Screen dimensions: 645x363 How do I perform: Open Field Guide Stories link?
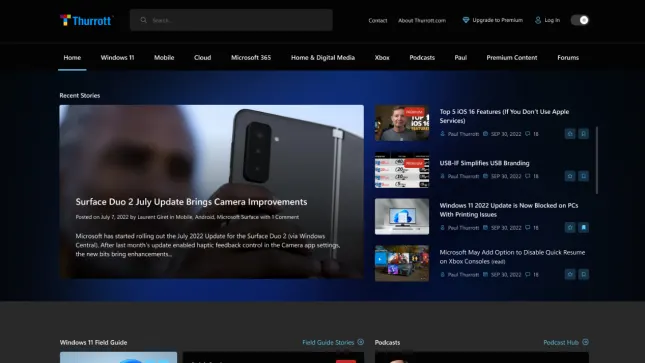328,342
